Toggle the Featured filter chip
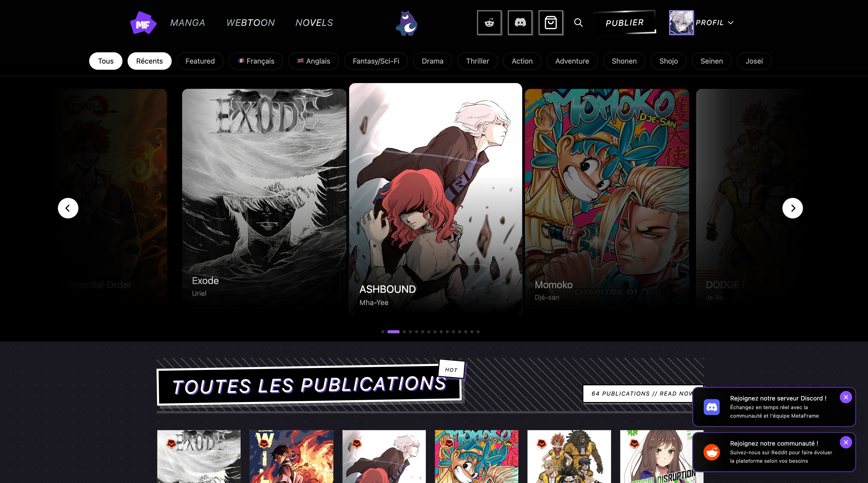868x483 pixels. (x=200, y=61)
